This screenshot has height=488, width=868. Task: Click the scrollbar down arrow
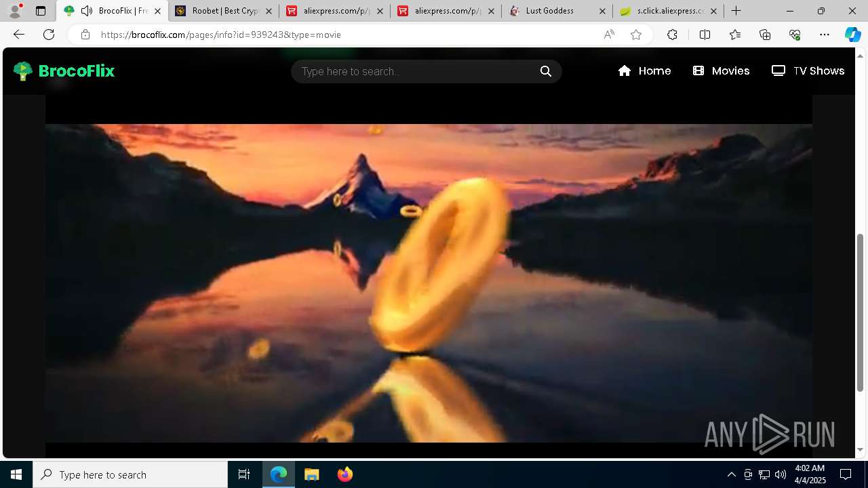point(861,449)
